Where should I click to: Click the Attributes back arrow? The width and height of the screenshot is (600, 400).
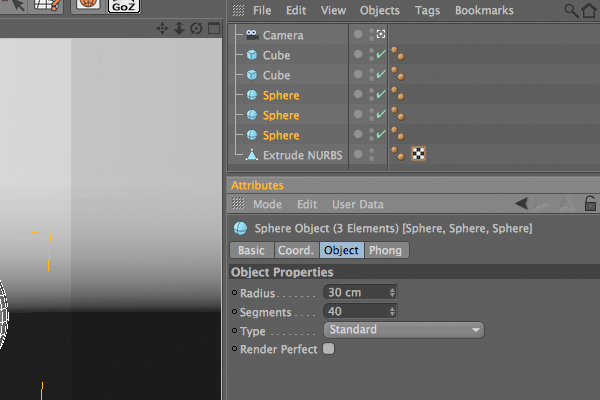(x=522, y=203)
